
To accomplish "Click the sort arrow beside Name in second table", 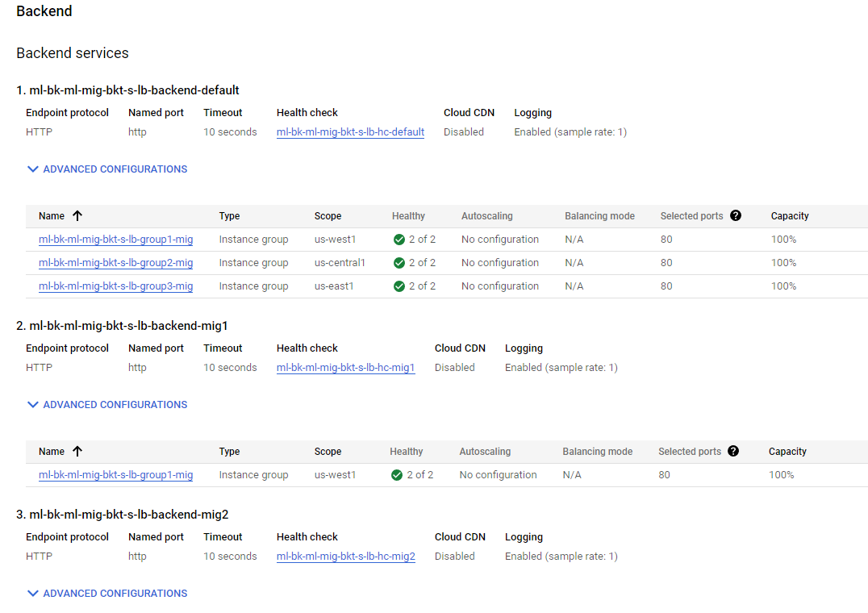I will pos(77,452).
